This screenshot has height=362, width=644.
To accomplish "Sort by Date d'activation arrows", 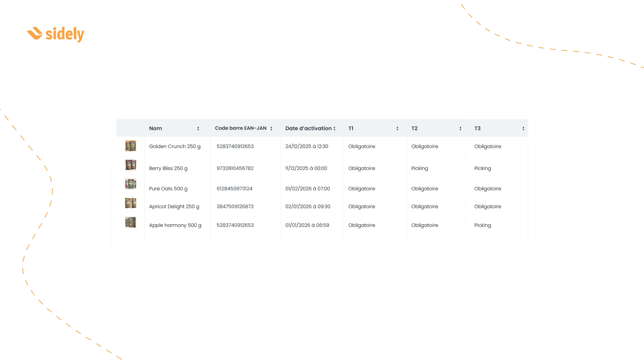I will [x=334, y=129].
